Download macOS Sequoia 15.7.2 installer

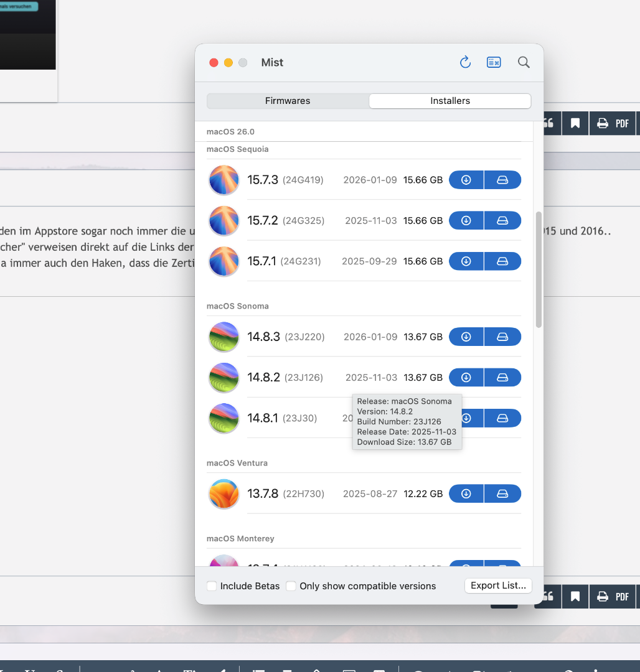tap(466, 221)
